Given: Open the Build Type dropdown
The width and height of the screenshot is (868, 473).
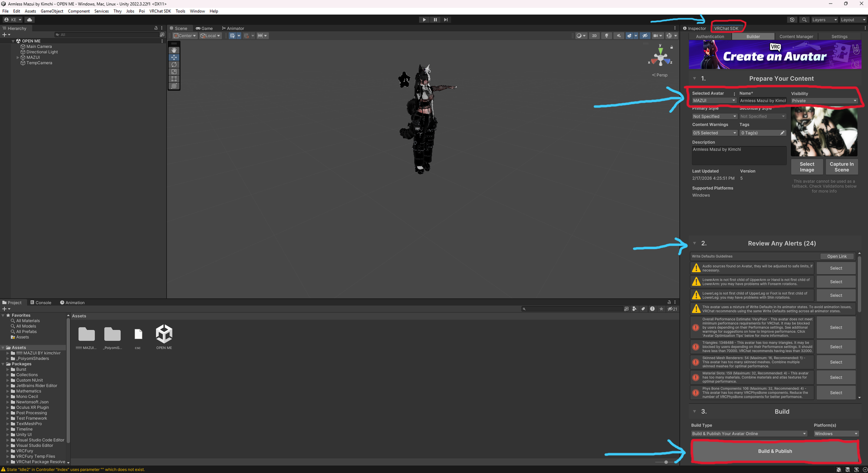Looking at the screenshot, I should [x=749, y=434].
